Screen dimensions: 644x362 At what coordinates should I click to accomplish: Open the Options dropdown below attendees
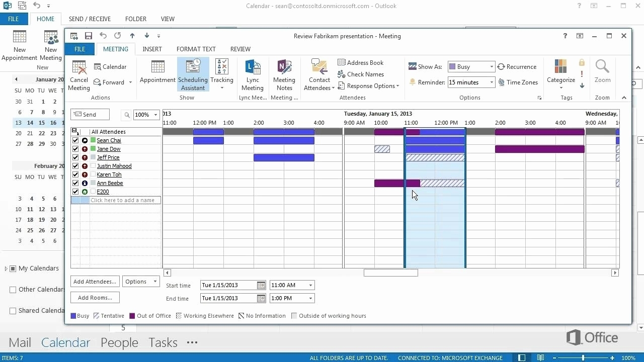coord(140,282)
